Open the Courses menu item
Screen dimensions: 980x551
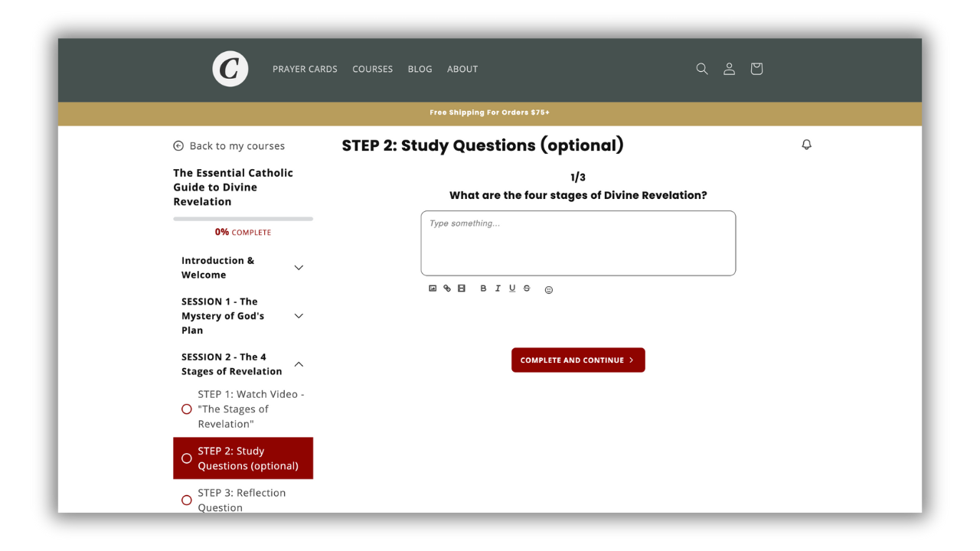point(372,69)
